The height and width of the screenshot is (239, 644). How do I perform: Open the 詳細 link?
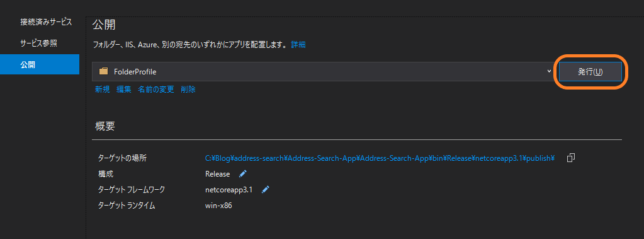coord(298,44)
